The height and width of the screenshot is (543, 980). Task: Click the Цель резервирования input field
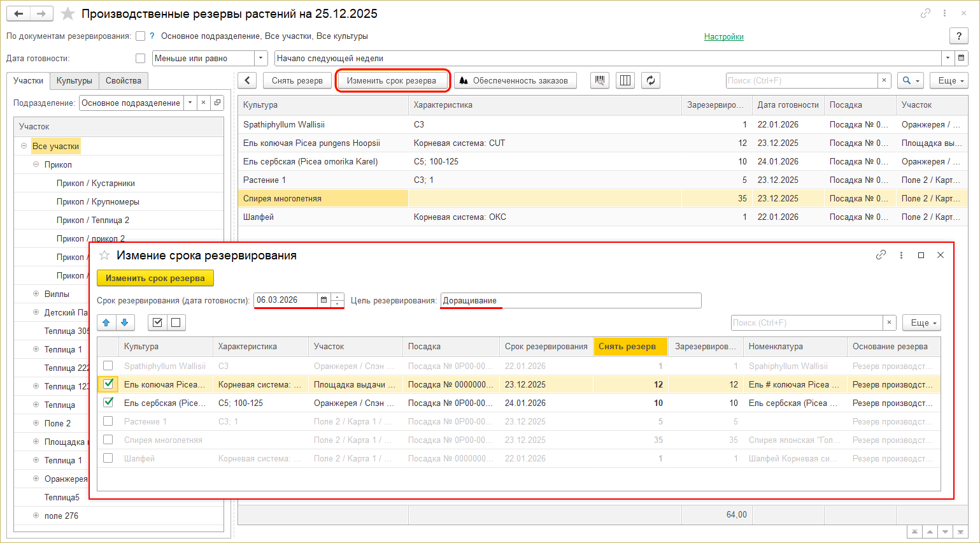(x=570, y=300)
